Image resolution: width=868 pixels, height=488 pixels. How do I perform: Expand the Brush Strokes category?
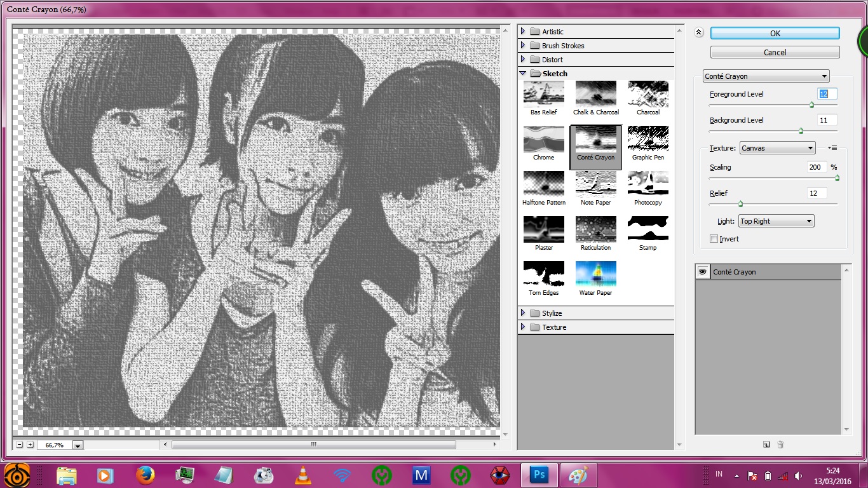(523, 45)
